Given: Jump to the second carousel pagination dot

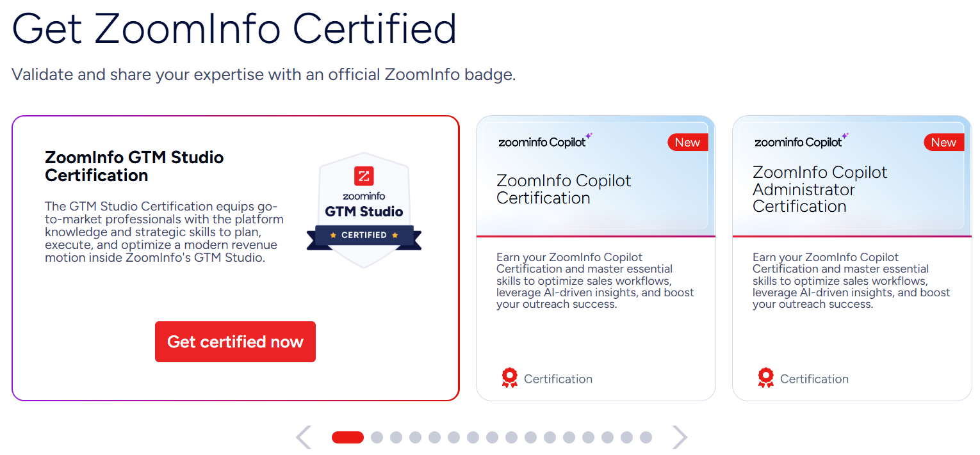Looking at the screenshot, I should (x=377, y=437).
